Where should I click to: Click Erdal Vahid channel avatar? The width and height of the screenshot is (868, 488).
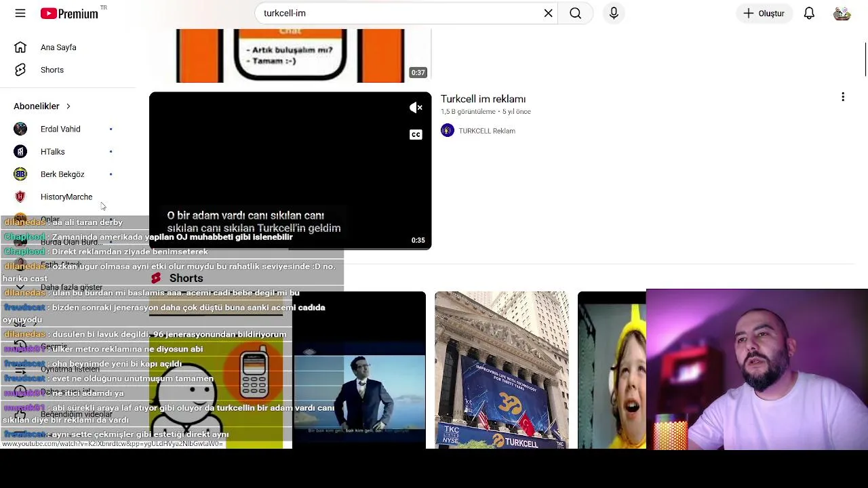tap(20, 129)
